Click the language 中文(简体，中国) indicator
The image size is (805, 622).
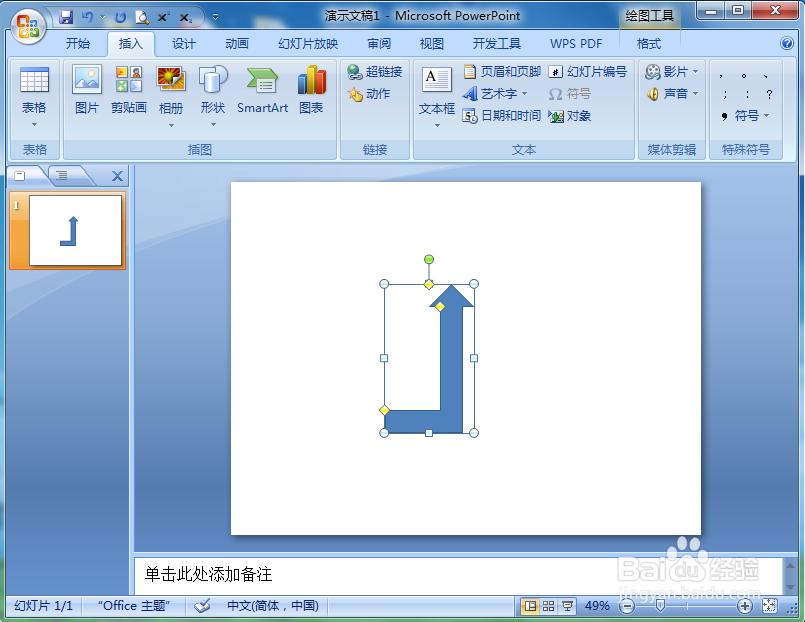click(x=273, y=606)
